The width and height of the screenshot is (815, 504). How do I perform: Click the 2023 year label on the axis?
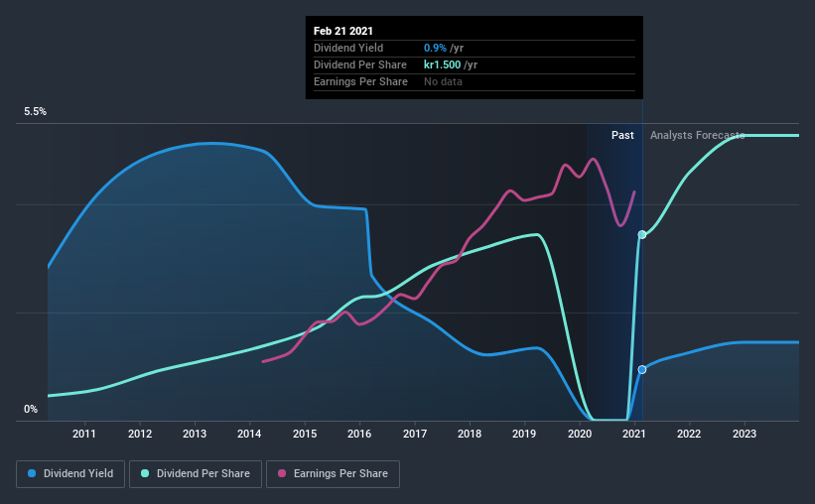(x=745, y=434)
